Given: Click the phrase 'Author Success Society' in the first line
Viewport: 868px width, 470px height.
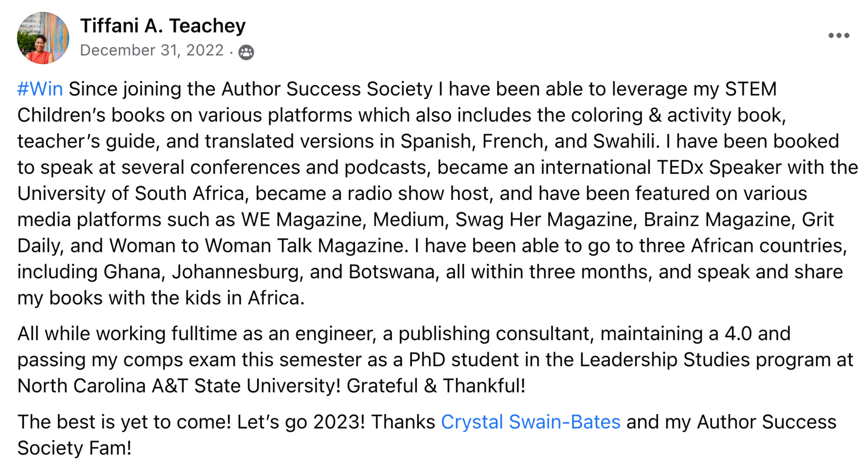Looking at the screenshot, I should [327, 89].
